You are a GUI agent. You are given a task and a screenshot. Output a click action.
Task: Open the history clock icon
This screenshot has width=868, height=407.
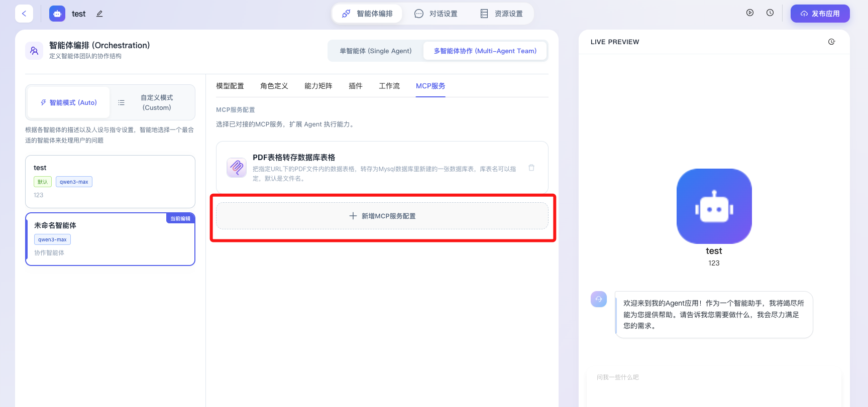(x=770, y=13)
